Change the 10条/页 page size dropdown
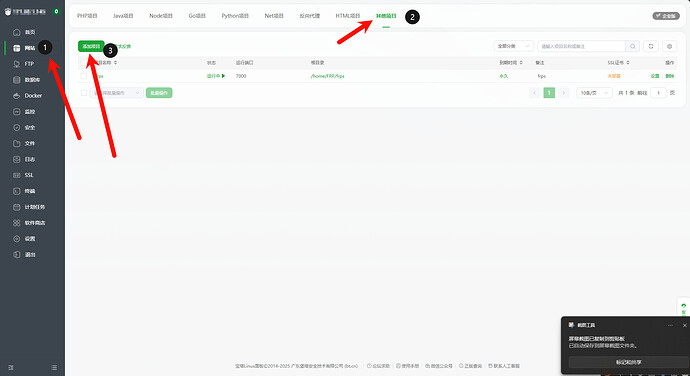690x376 pixels. click(594, 93)
